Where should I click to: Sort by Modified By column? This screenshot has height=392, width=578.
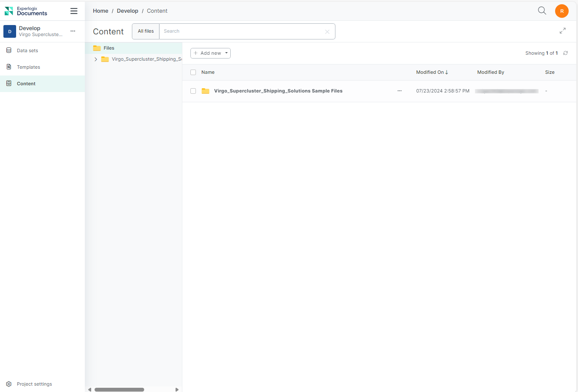coord(491,73)
